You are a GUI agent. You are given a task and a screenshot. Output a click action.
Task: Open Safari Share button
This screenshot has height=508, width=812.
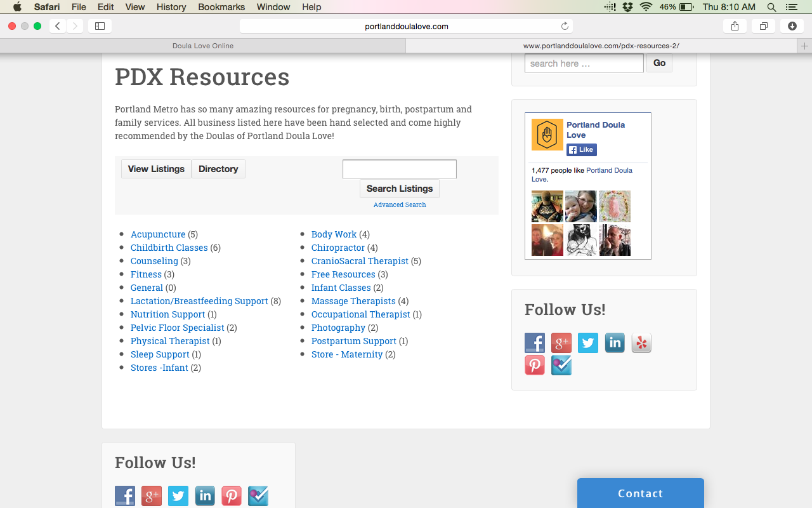735,26
